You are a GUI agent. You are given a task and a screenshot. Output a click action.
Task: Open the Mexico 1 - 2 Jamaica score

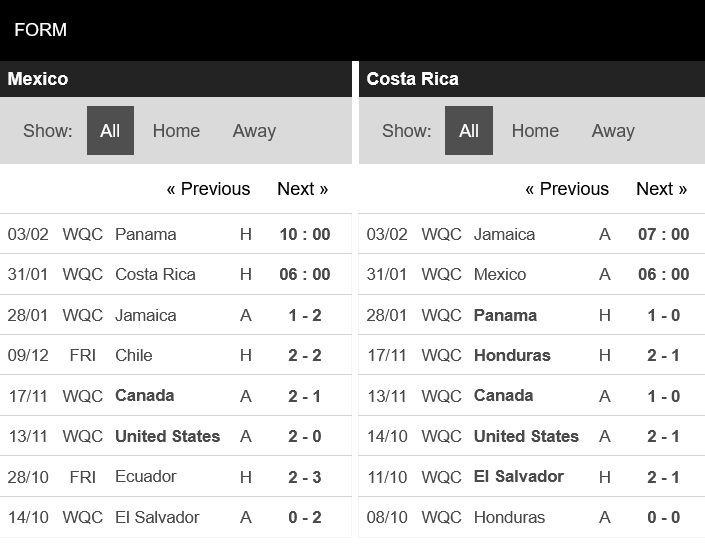[304, 315]
